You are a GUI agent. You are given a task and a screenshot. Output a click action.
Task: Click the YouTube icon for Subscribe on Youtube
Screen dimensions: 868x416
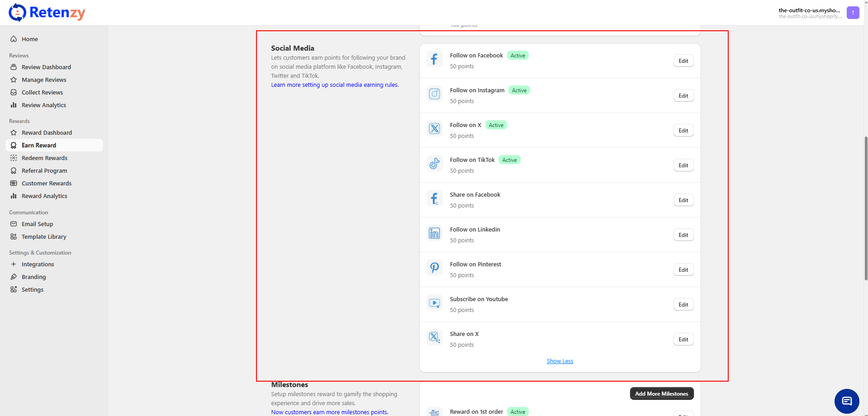(434, 303)
